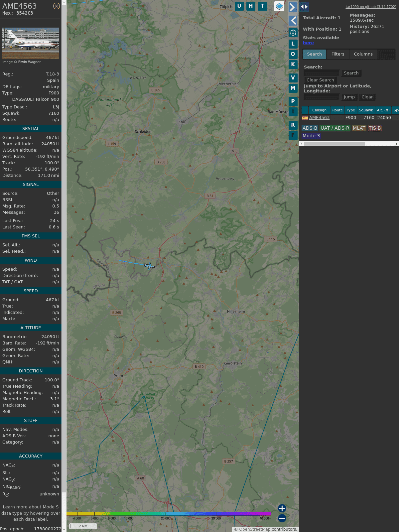399x532 pixels.
Task: Open the stats available 'here' link
Action: pos(308,43)
